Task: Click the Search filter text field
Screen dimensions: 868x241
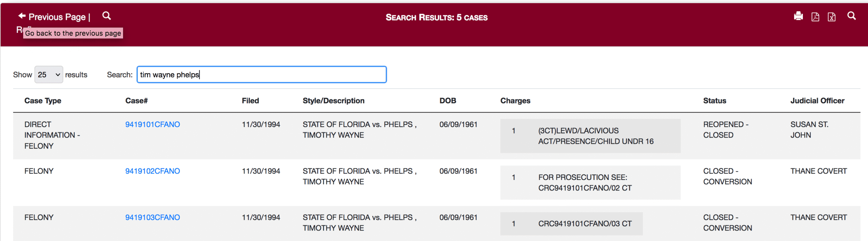Action: click(261, 75)
